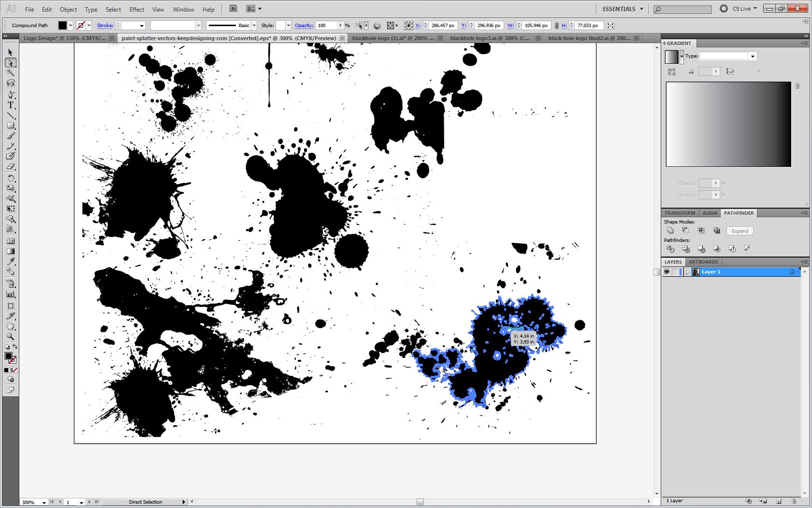
Task: Click the Minus Front shape mode icon
Action: point(686,231)
